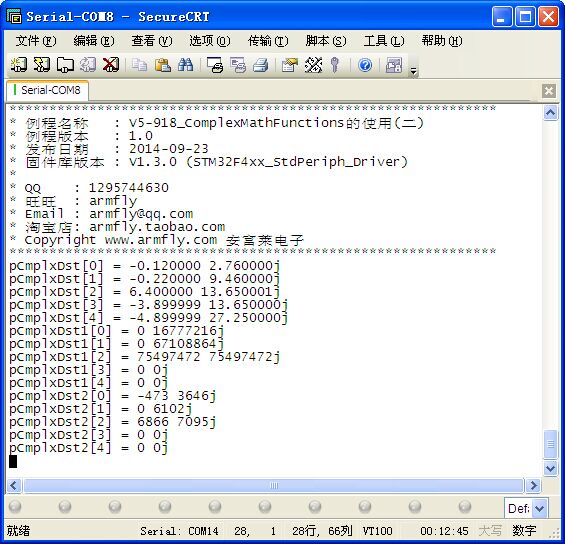Click the Quick Connect lightning icon
The width and height of the screenshot is (565, 544).
(x=41, y=65)
